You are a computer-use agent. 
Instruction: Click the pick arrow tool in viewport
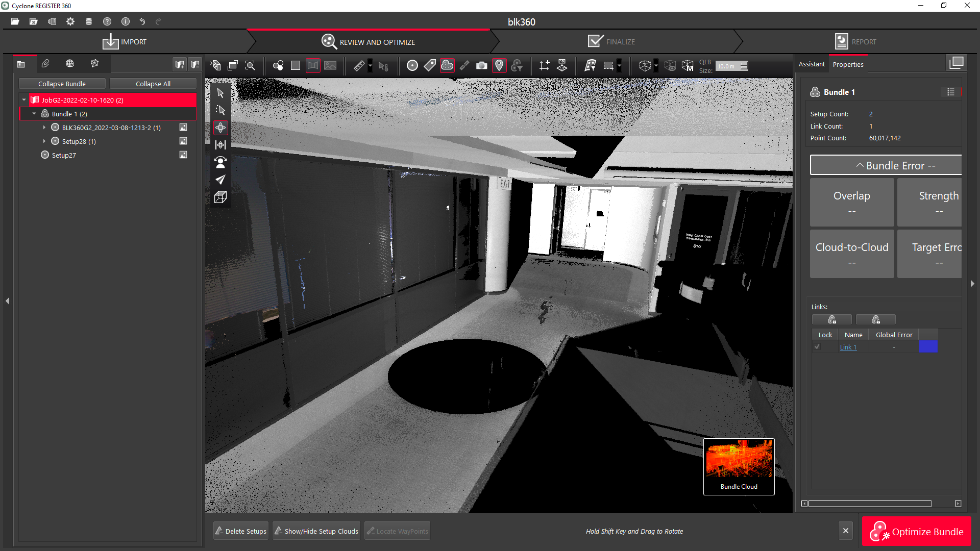click(220, 93)
